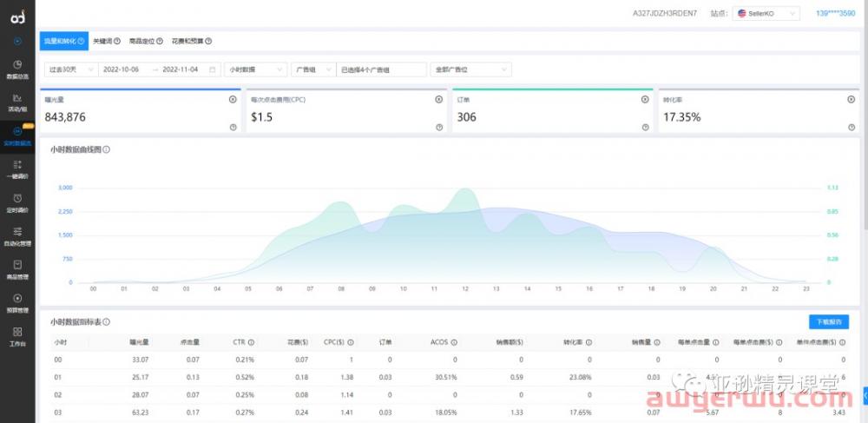The width and height of the screenshot is (868, 423).
Task: Open the 过去30天 period dropdown
Action: [x=71, y=69]
